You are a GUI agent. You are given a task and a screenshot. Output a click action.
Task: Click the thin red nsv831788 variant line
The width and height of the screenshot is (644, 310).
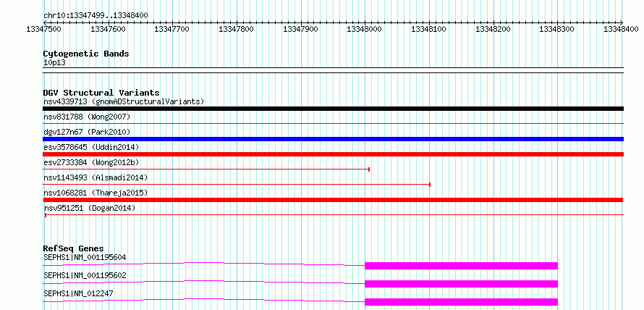coord(333,123)
